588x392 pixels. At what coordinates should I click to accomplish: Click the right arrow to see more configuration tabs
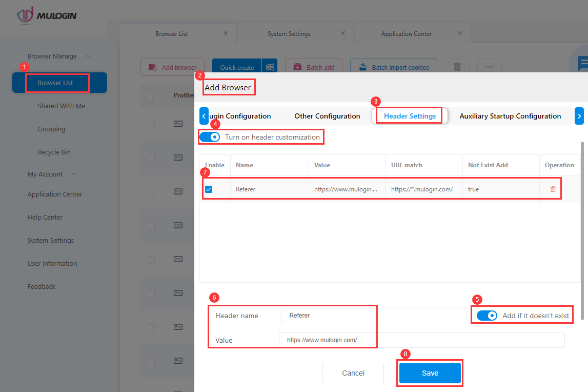click(580, 116)
